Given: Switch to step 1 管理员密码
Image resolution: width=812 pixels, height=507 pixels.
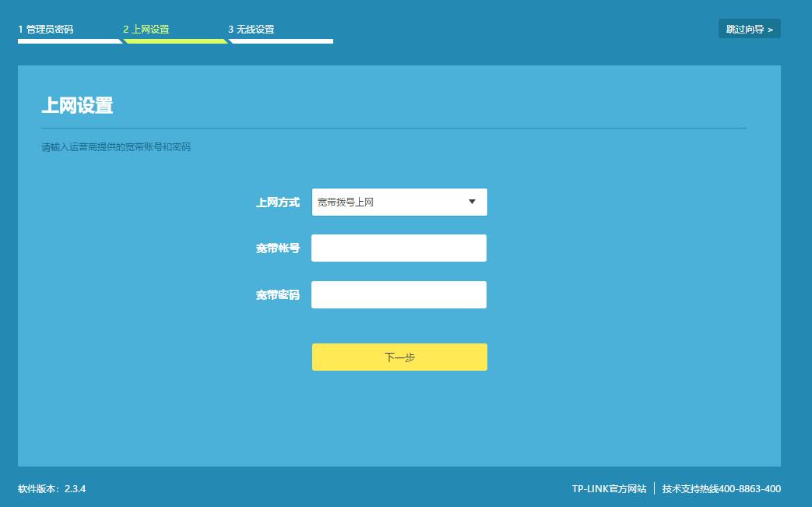Looking at the screenshot, I should tap(44, 29).
